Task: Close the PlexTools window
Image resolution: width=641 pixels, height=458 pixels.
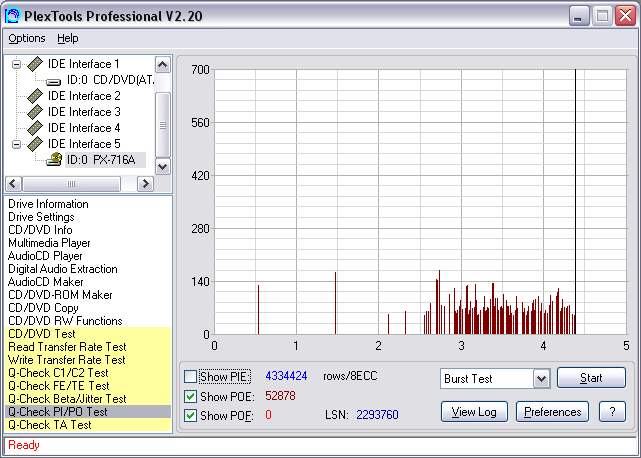Action: [x=625, y=16]
